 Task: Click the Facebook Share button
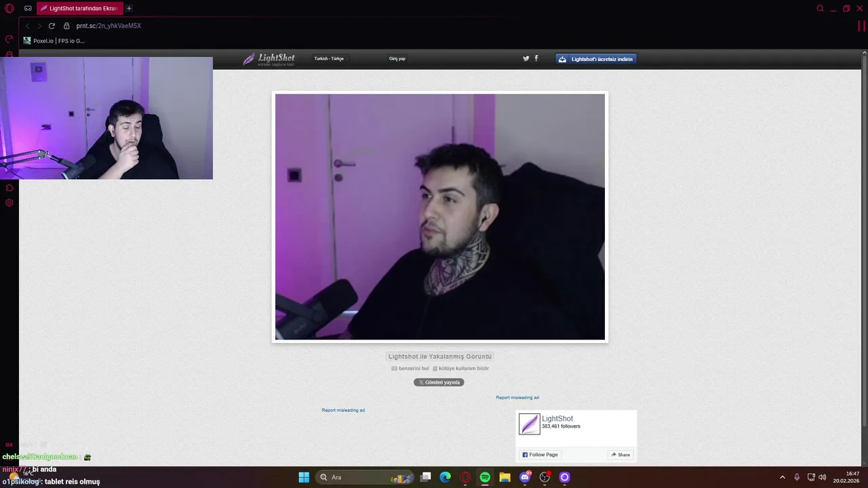coord(620,455)
